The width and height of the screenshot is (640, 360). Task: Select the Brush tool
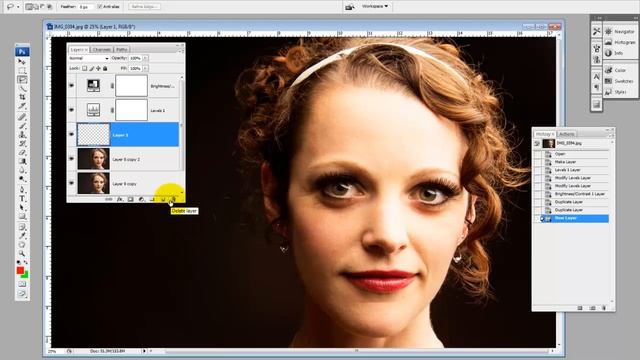22,126
